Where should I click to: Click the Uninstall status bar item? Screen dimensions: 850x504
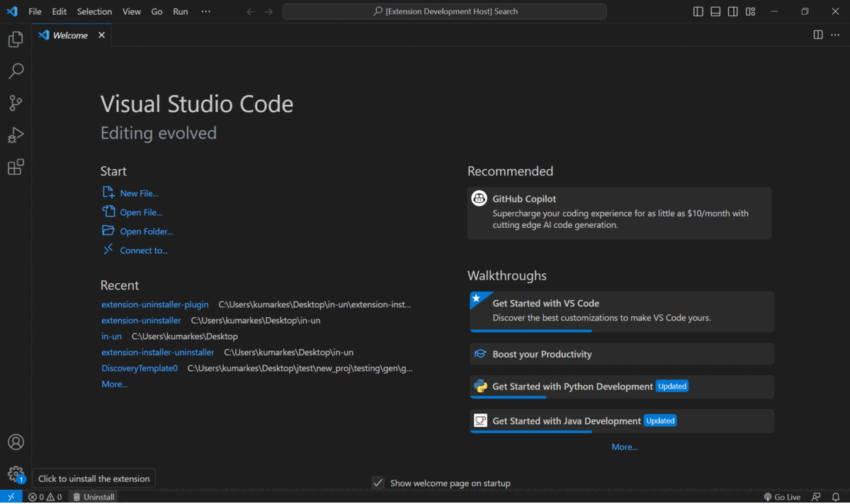coord(93,497)
